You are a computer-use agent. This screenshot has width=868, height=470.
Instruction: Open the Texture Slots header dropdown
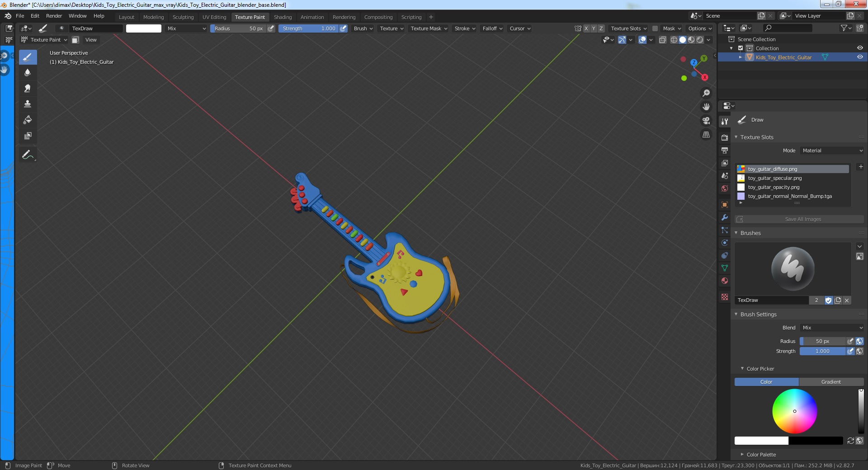(628, 28)
